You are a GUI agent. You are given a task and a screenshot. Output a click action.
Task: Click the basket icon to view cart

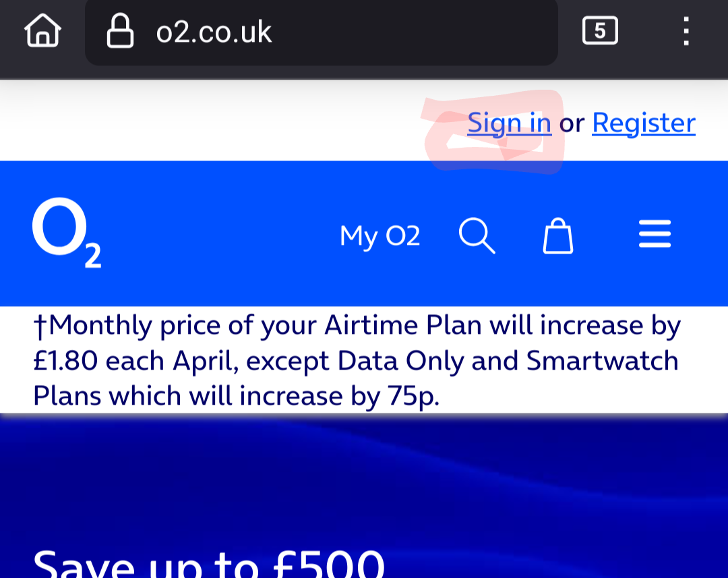pos(557,235)
